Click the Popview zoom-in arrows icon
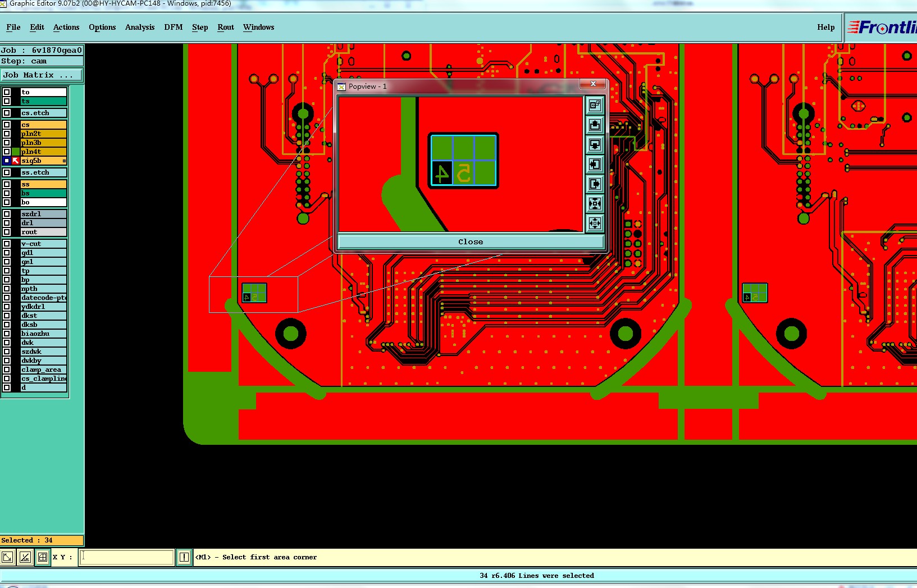 click(595, 203)
